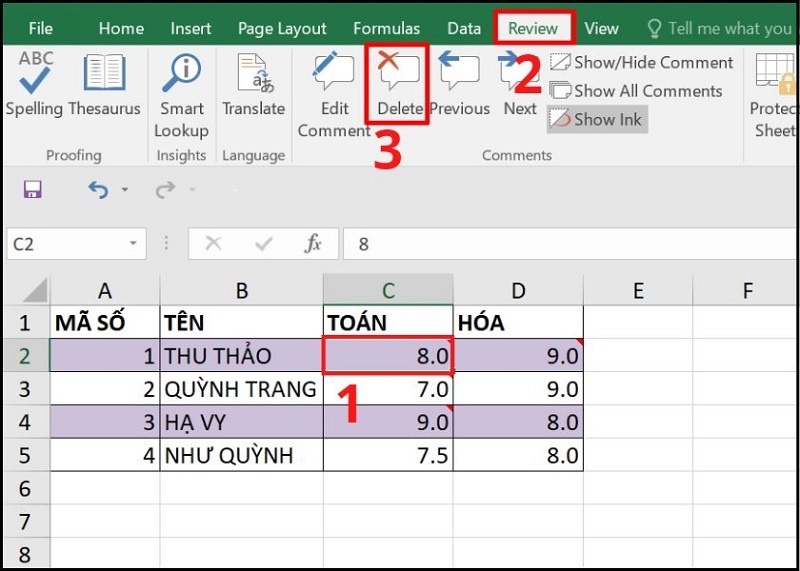Image resolution: width=800 pixels, height=571 pixels.
Task: Toggle Show All Comments
Action: click(x=636, y=91)
